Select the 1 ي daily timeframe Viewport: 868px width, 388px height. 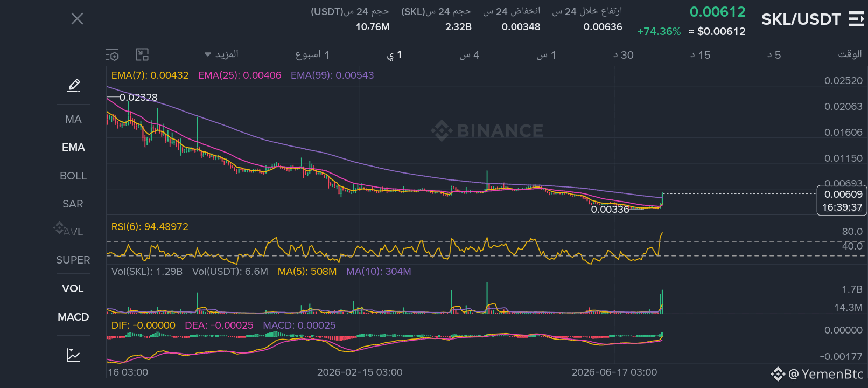point(394,54)
